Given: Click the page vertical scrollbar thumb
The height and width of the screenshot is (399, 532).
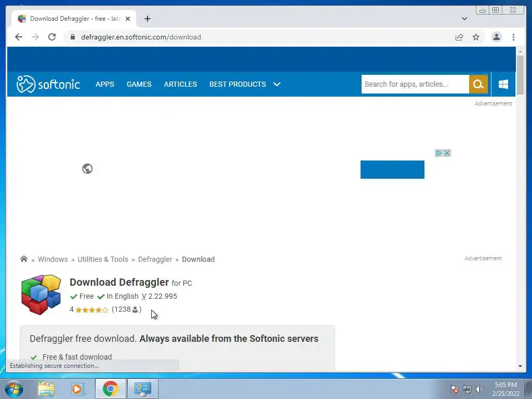Looking at the screenshot, I should [520, 75].
